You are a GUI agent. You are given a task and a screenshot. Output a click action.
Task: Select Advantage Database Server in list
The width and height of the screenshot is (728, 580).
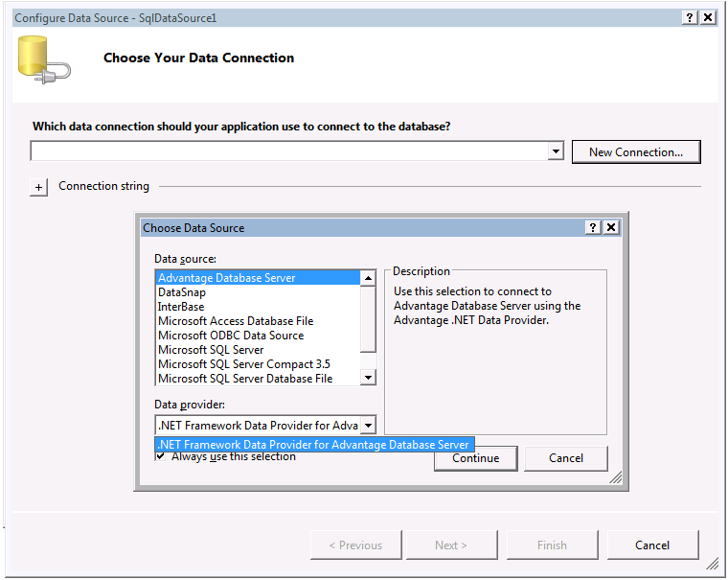(x=258, y=278)
